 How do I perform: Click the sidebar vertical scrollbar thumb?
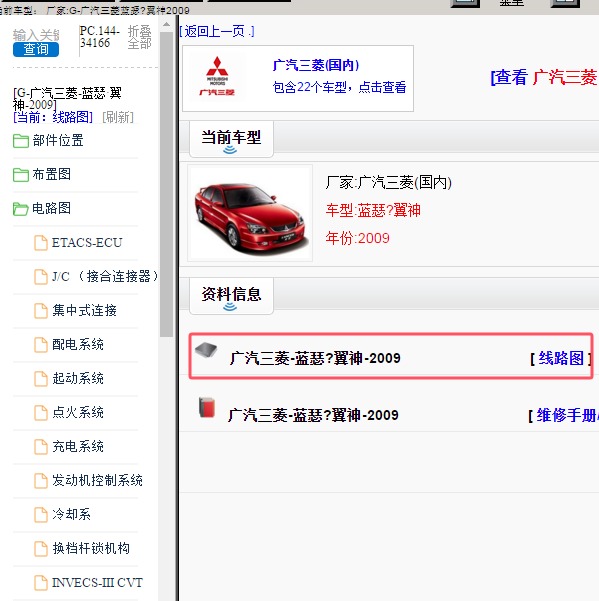coord(166,184)
